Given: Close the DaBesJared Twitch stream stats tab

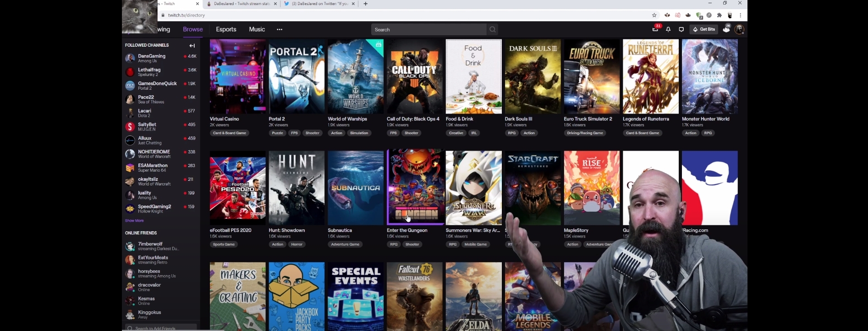Looking at the screenshot, I should coord(275,4).
